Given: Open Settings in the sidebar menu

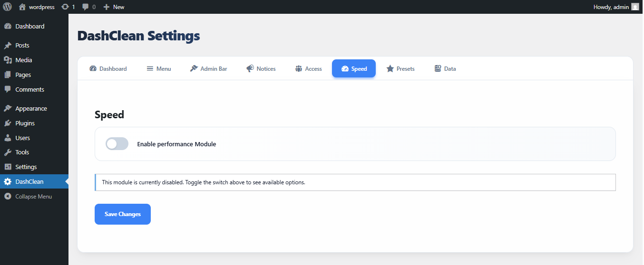Looking at the screenshot, I should (26, 167).
